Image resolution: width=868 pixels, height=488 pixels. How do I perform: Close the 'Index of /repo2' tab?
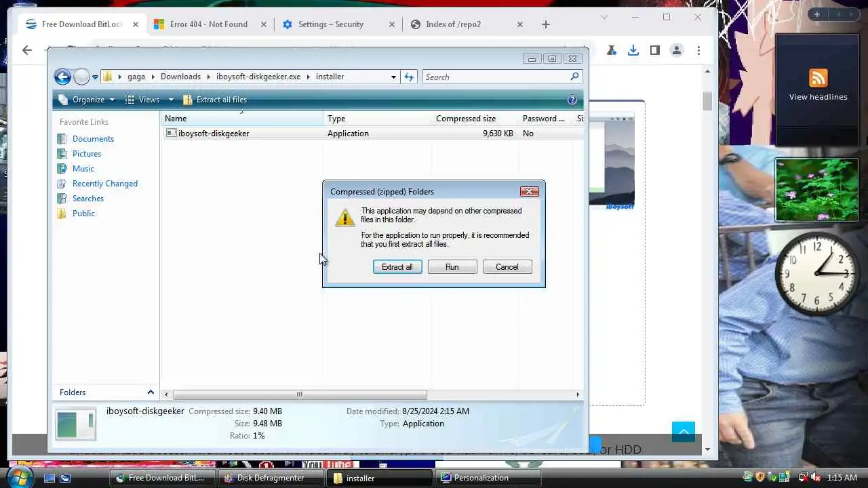[520, 24]
